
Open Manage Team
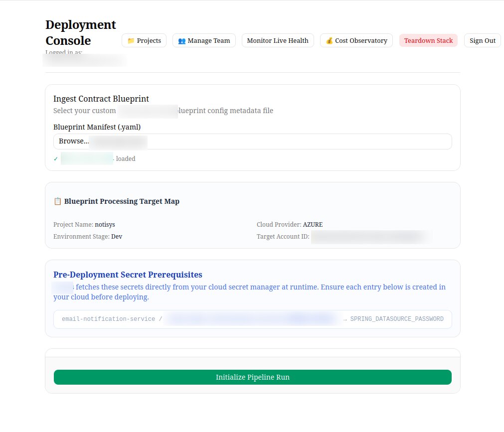click(204, 40)
